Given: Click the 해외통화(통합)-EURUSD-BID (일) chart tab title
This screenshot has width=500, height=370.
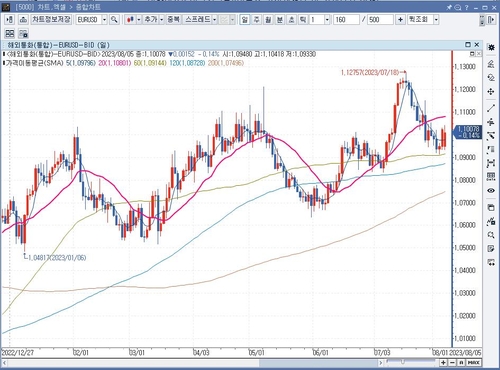Looking at the screenshot, I should [x=59, y=45].
